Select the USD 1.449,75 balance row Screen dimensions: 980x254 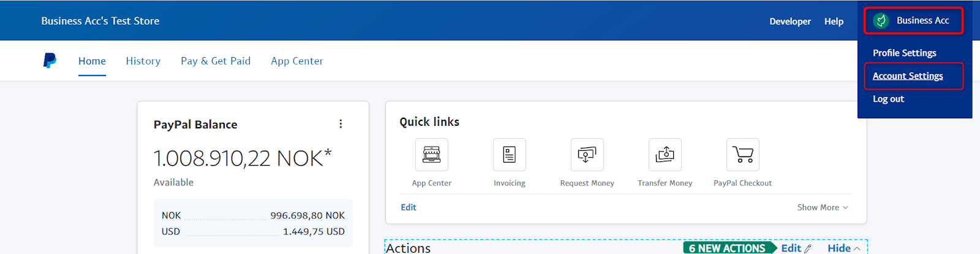[x=253, y=231]
